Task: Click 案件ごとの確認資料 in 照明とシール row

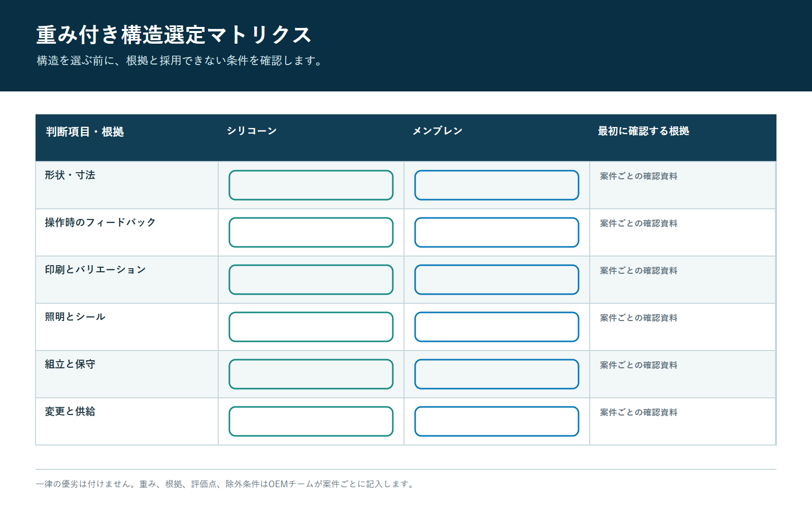Action: (638, 317)
